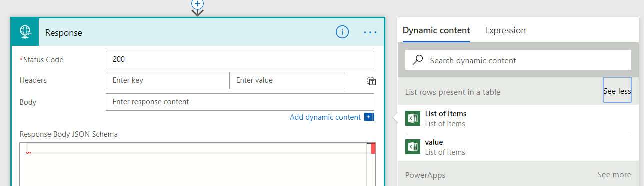Click Excel icon beside List of Items
Image resolution: width=644 pixels, height=186 pixels.
pyautogui.click(x=413, y=119)
